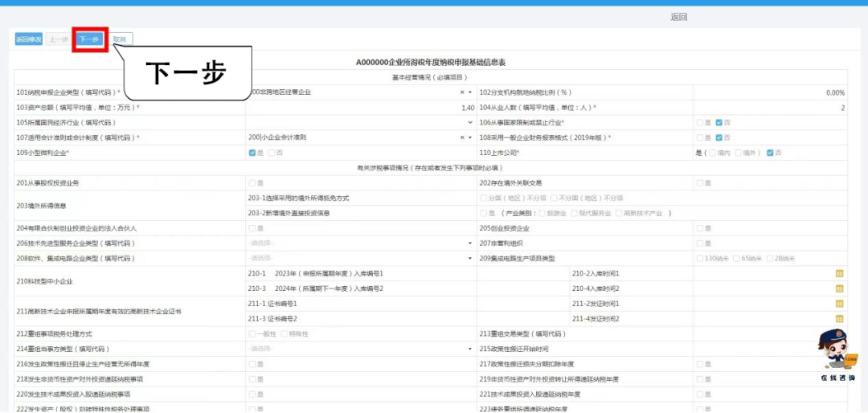Screen dimensions: 868x413
Task: Click the 103资产总额 input field
Action: 361,108
